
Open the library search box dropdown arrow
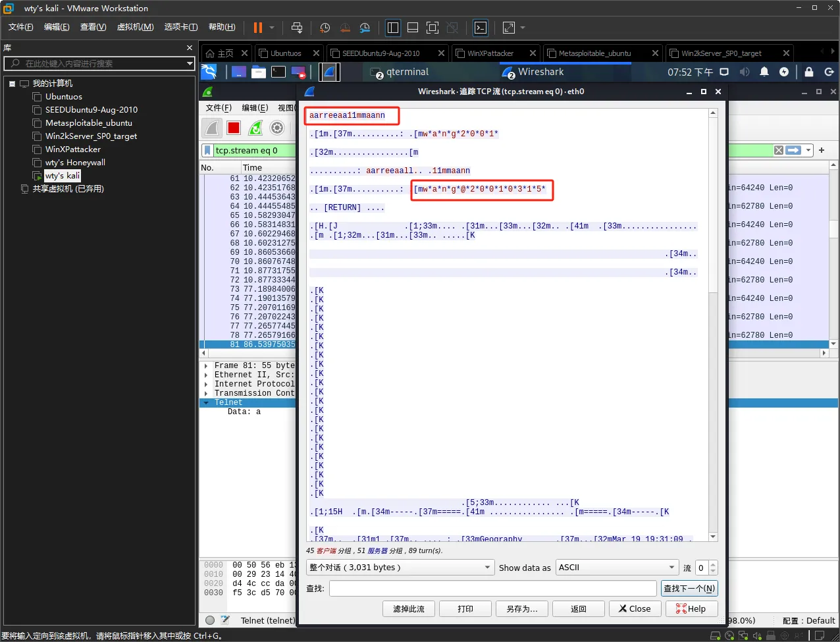tap(190, 63)
